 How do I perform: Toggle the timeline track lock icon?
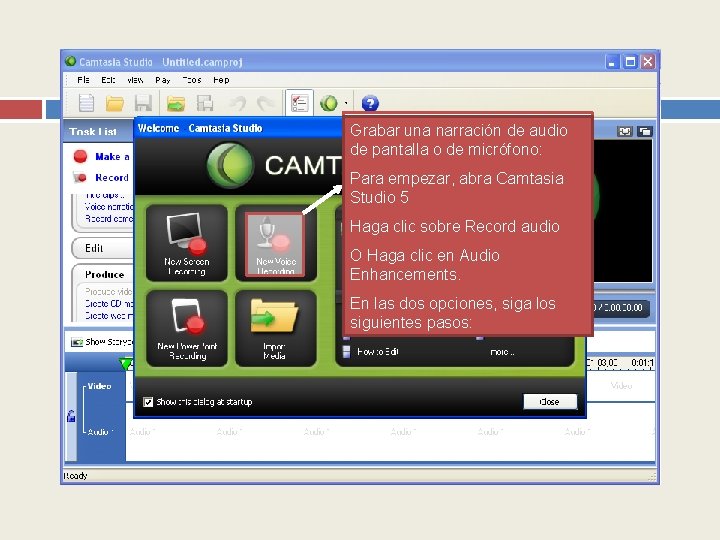click(x=71, y=416)
